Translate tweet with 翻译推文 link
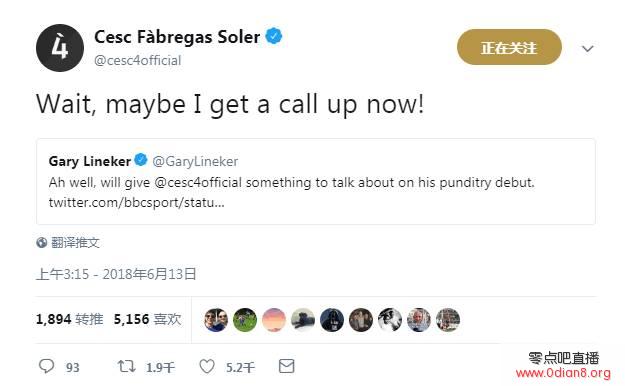The image size is (625, 386). (75, 242)
